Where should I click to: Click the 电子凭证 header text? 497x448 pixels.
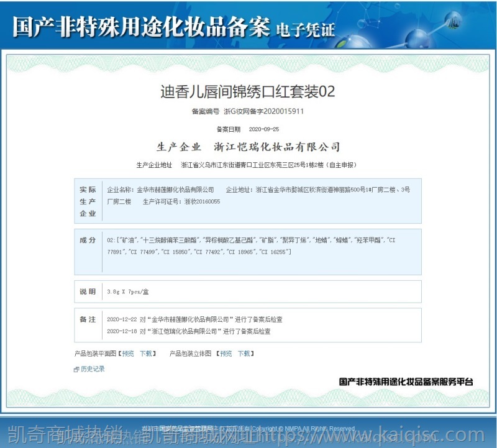(306, 30)
